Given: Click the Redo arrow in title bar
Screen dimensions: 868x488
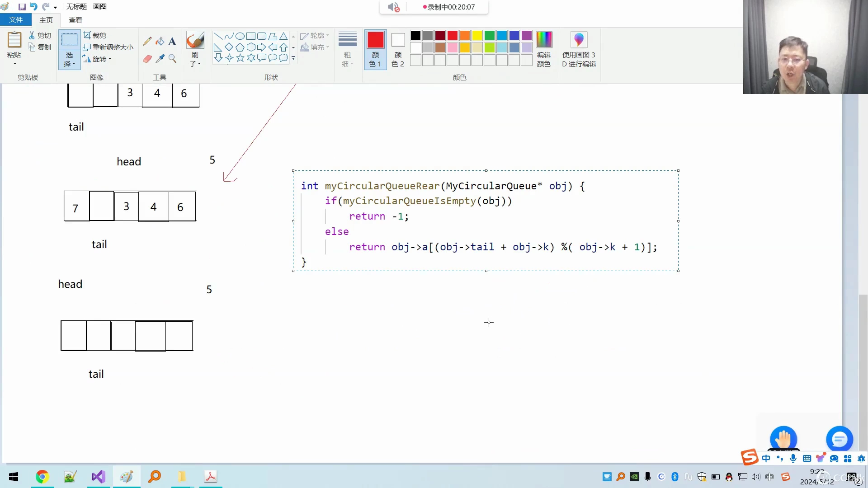Looking at the screenshot, I should pos(46,7).
